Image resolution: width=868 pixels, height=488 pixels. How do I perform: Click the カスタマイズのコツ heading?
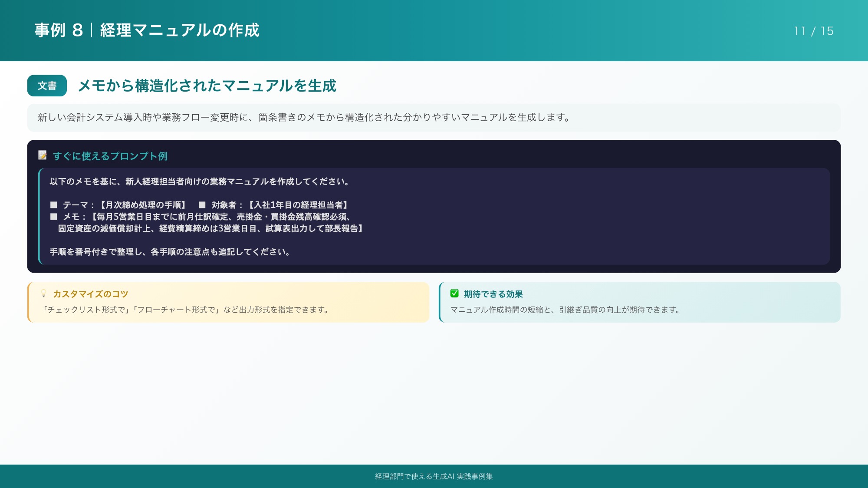(91, 294)
